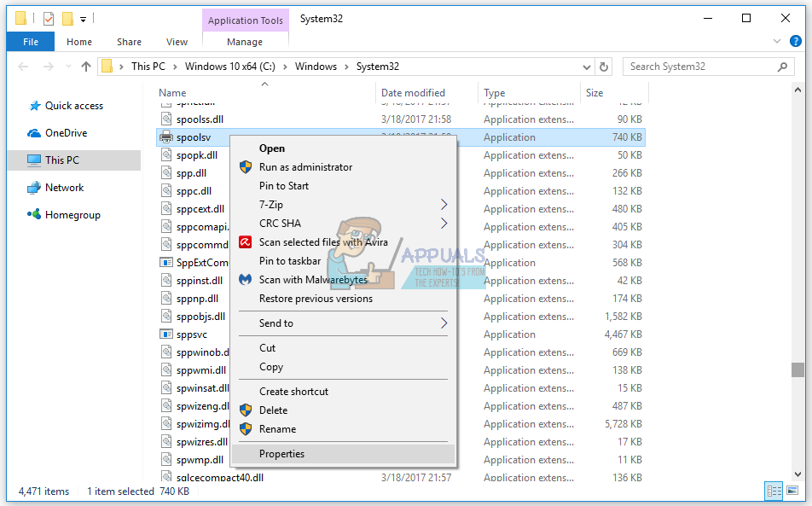Select This PC in navigation pane
Image resolution: width=812 pixels, height=506 pixels.
click(73, 160)
